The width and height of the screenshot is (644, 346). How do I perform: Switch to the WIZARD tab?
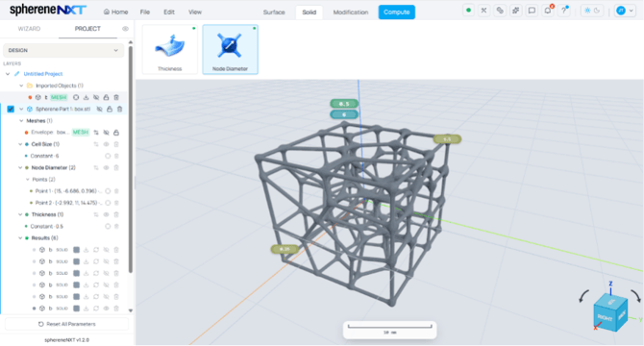click(x=29, y=29)
